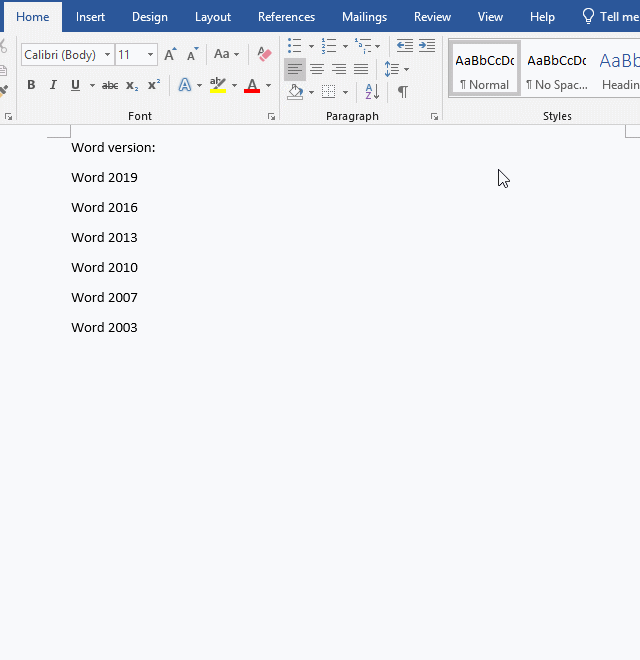Apply the No Spacing style
The width and height of the screenshot is (640, 660).
click(557, 69)
